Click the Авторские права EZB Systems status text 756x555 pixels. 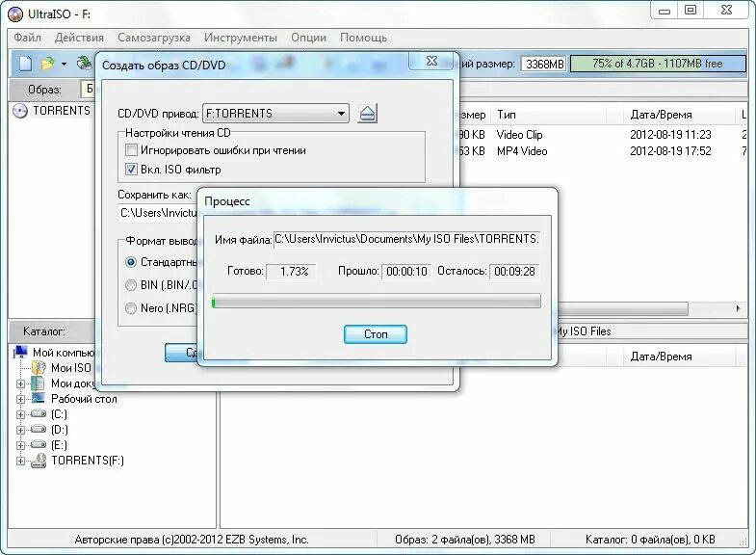192,540
